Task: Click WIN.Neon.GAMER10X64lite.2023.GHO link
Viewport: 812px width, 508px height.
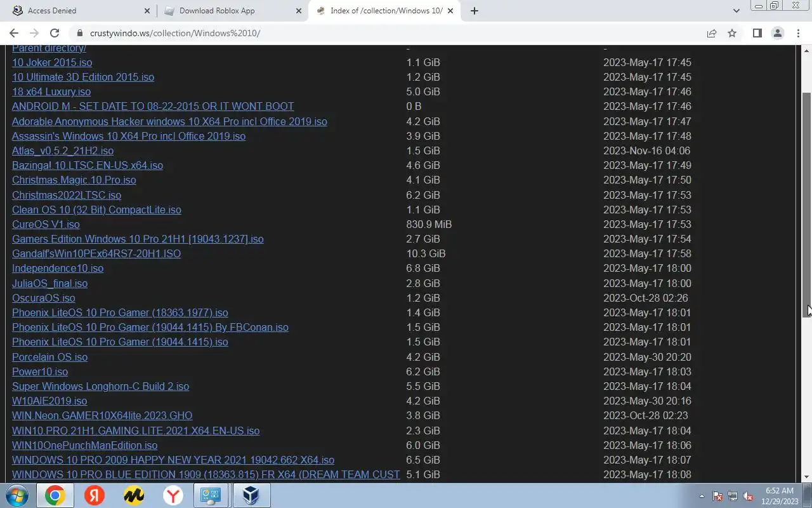Action: coord(102,415)
